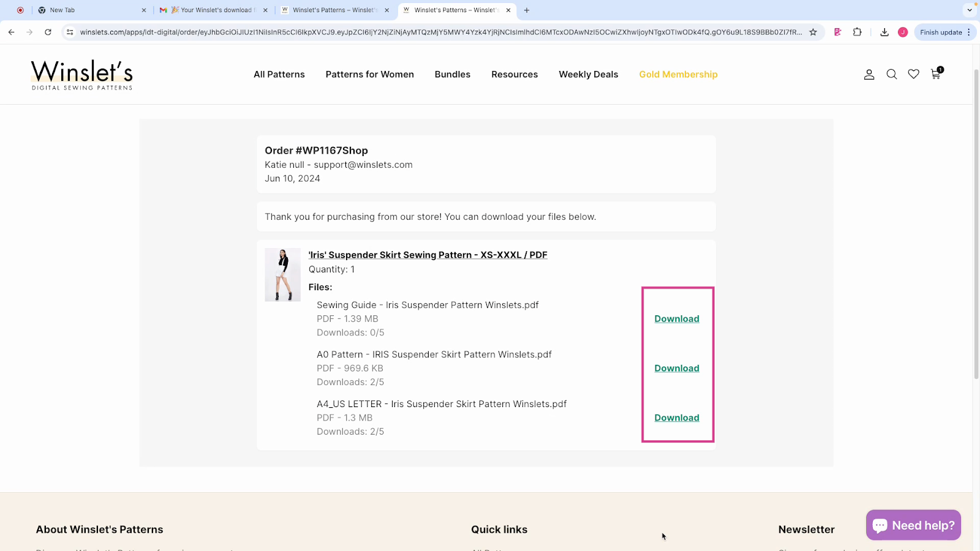The width and height of the screenshot is (980, 551).
Task: Select the support@winslets.com text
Action: (x=363, y=165)
